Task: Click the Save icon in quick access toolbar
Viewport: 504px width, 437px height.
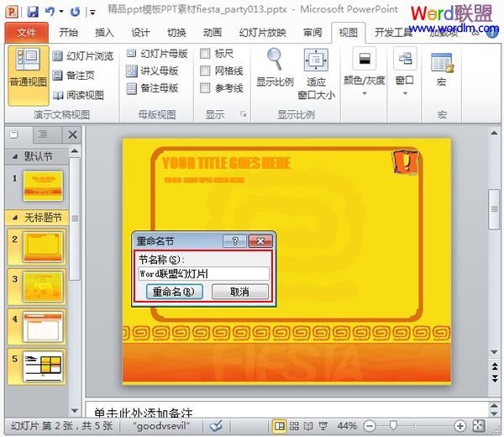Action: (x=33, y=12)
